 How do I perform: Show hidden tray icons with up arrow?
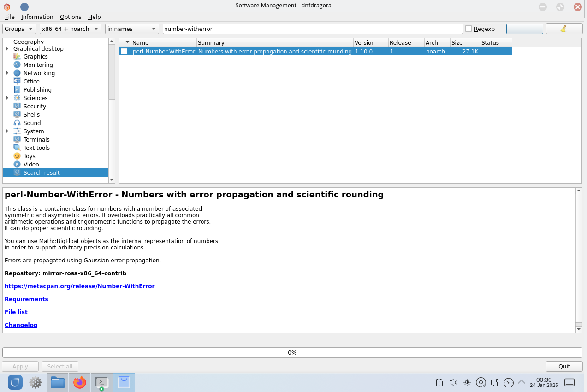[x=522, y=382]
